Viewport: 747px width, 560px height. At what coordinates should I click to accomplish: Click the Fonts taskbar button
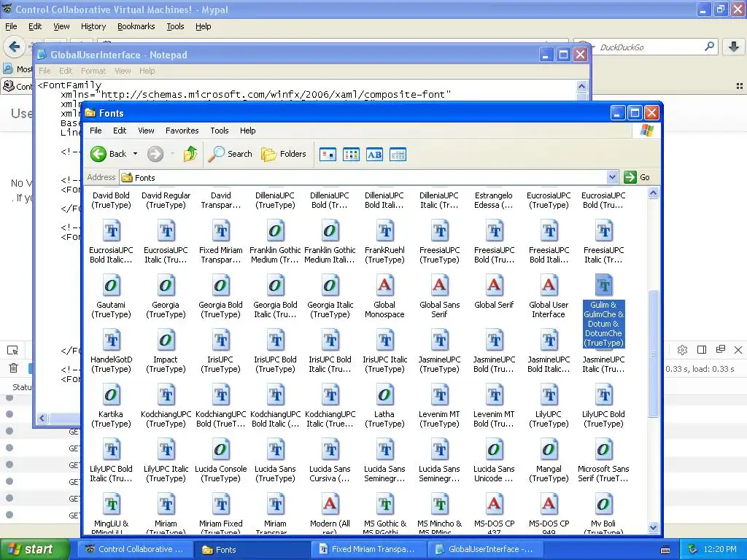coord(252,550)
